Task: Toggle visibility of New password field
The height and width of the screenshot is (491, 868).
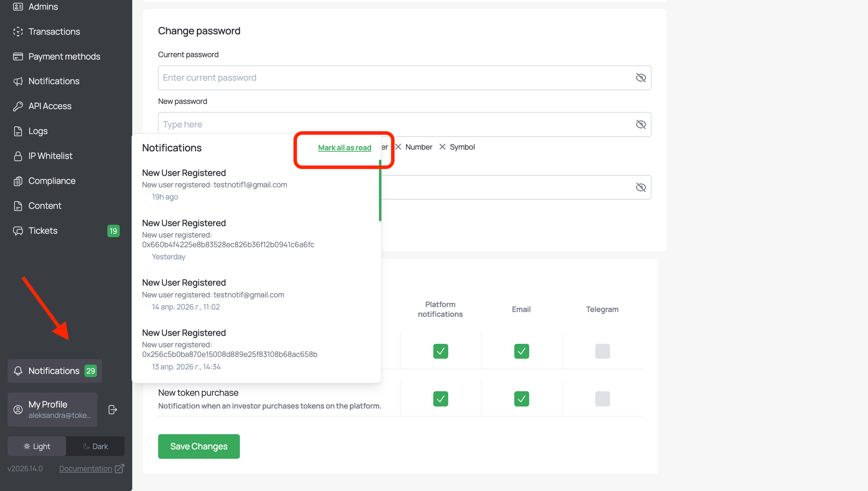Action: point(641,125)
